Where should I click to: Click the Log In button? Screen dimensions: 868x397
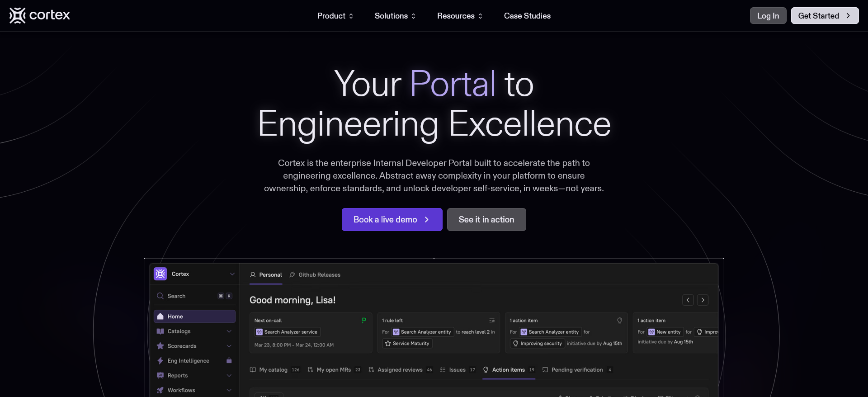pos(768,16)
